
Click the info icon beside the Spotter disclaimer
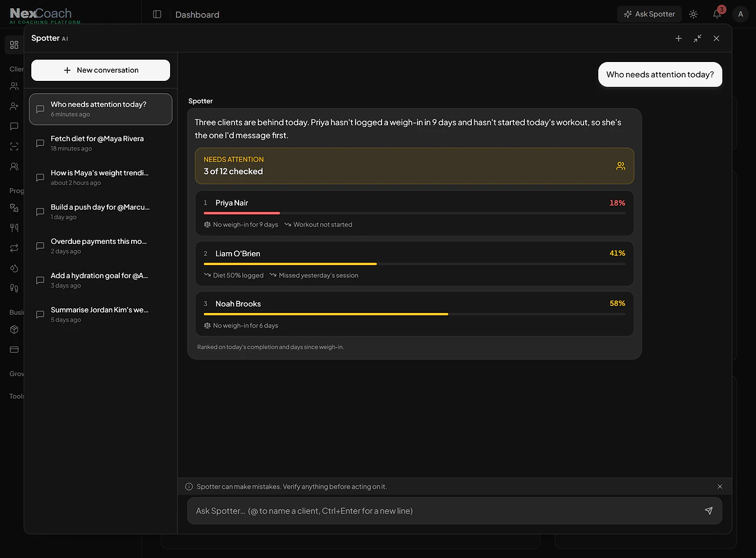(x=189, y=487)
